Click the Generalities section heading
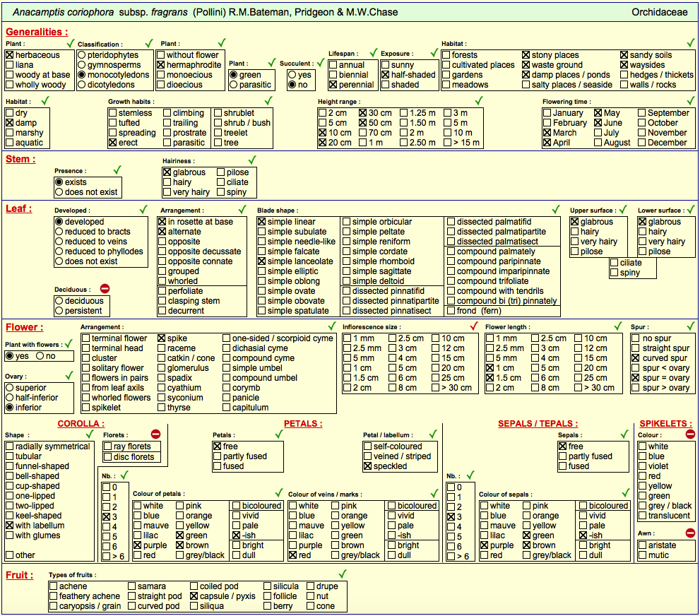This screenshot has width=700, height=616. (37, 32)
